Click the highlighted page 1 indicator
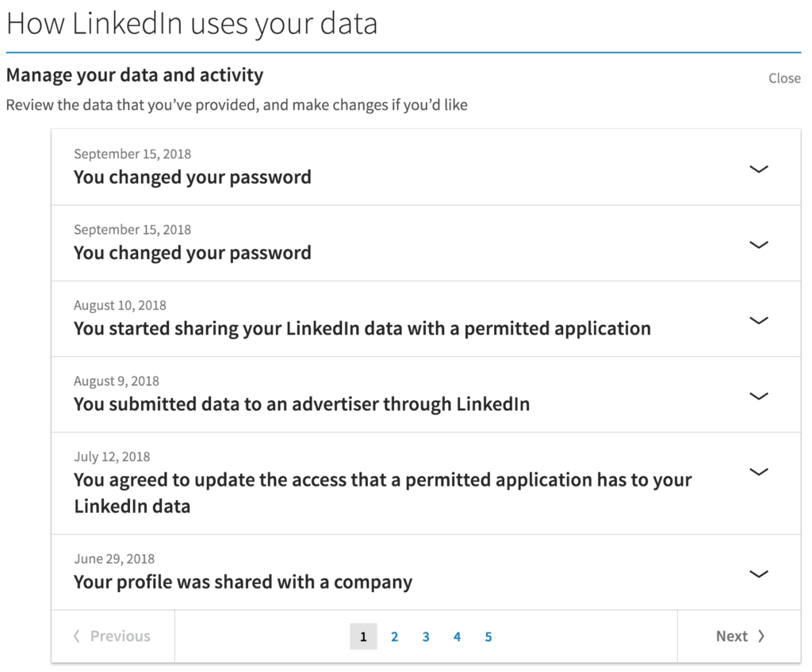 point(363,636)
